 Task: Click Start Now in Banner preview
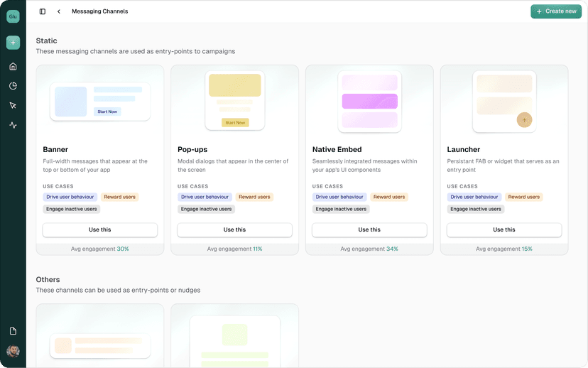pos(107,112)
